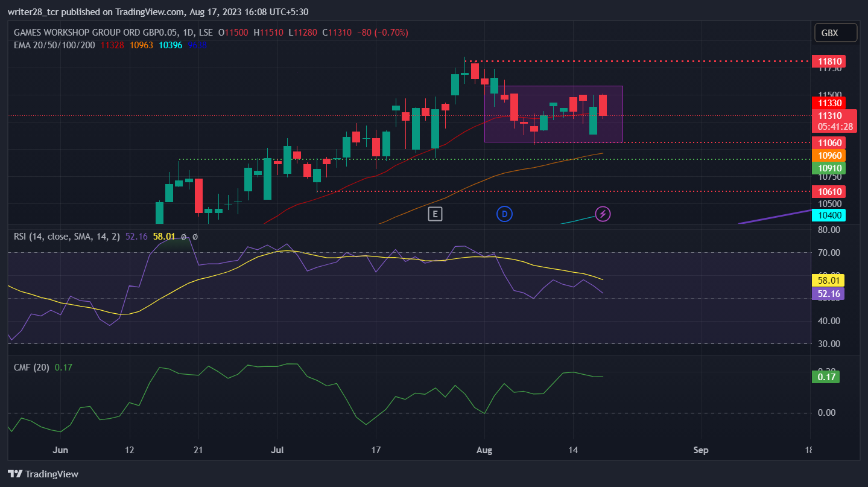The width and height of the screenshot is (868, 487).
Task: Click the purple rectangle consolidation box drawing
Action: (x=553, y=114)
